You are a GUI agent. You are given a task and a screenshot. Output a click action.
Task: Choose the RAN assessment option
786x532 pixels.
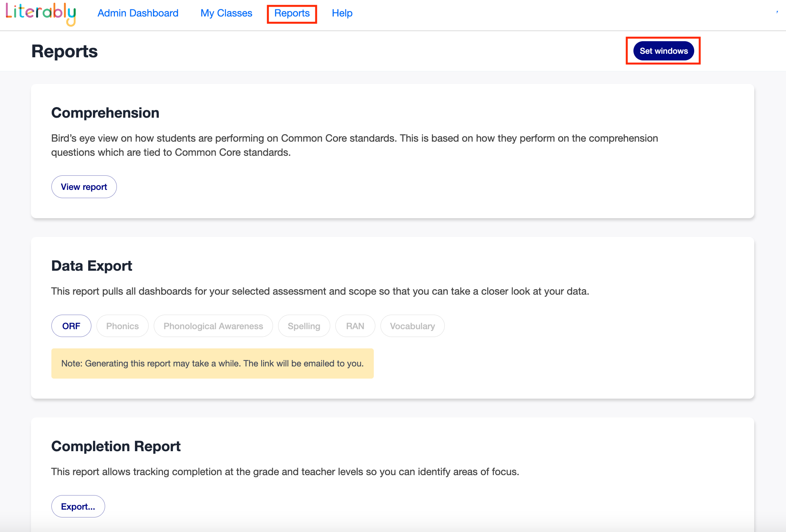pos(355,326)
